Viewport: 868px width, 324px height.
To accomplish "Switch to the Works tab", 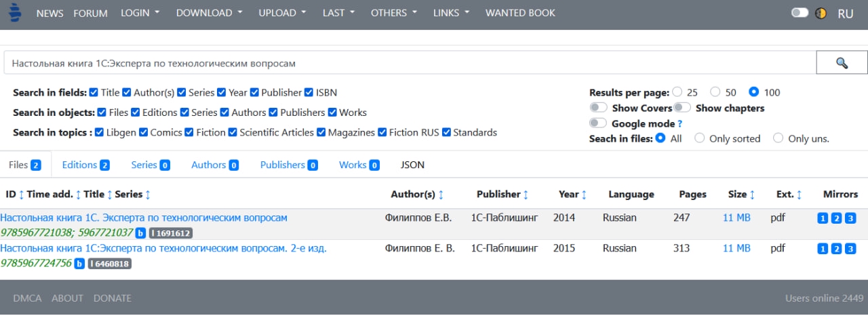I will (x=359, y=165).
